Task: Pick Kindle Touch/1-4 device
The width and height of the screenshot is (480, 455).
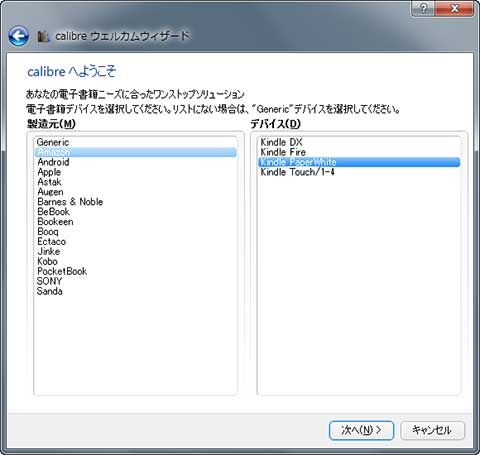Action: [359, 172]
